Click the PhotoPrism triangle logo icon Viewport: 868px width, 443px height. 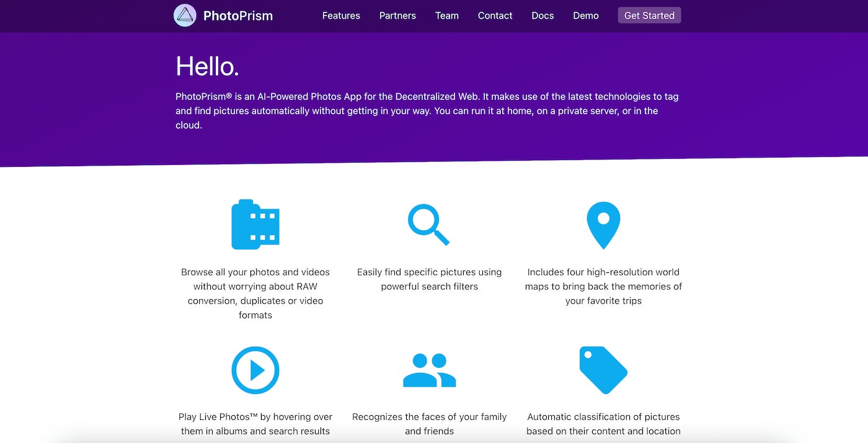(185, 16)
